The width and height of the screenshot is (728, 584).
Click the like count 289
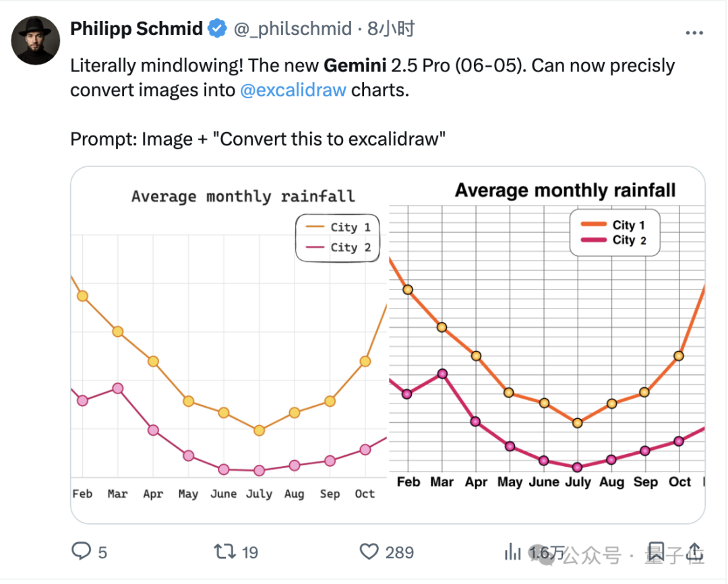click(x=399, y=553)
